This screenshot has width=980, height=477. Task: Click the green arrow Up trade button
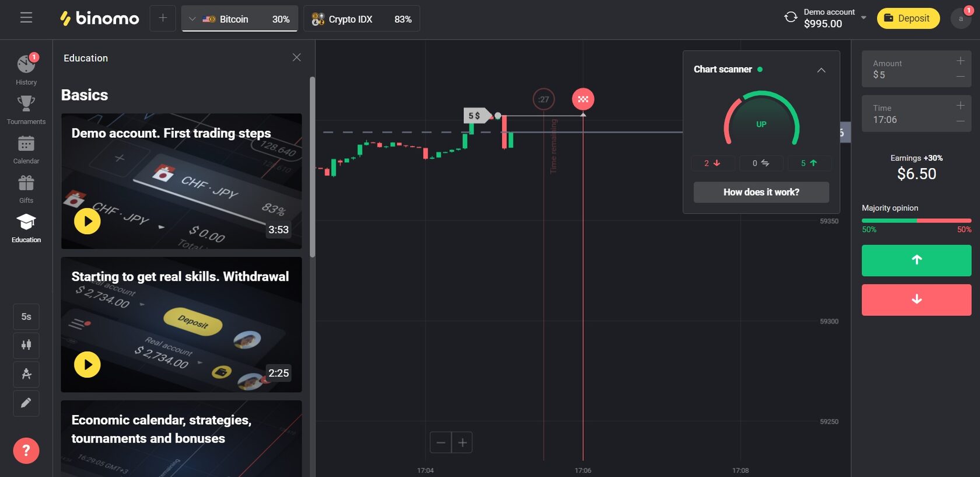[916, 260]
